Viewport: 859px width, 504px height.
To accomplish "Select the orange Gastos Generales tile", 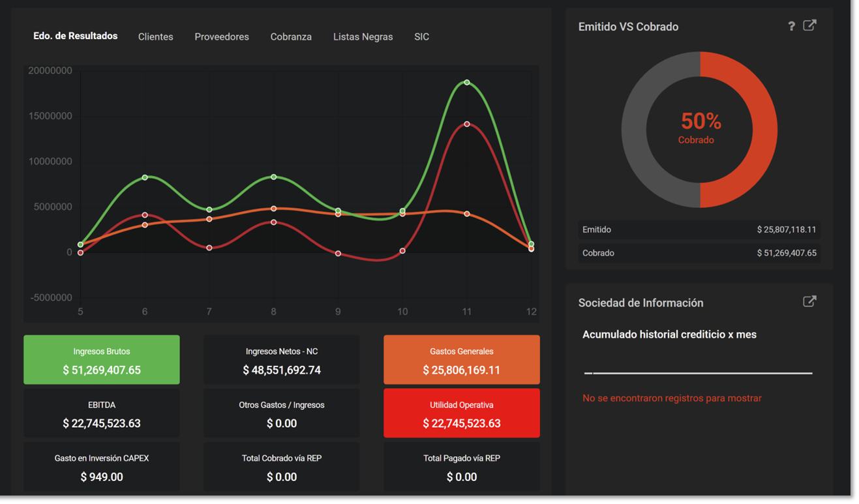I will coord(461,359).
